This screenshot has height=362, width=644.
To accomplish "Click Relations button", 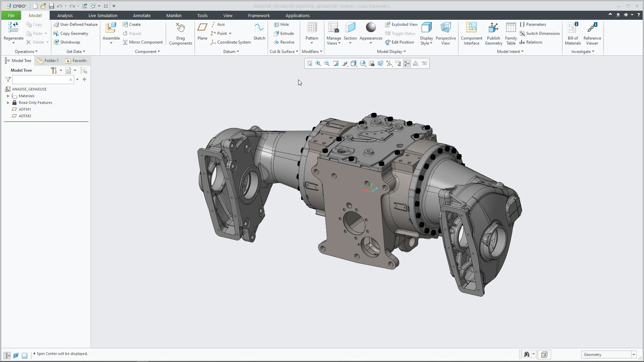I will point(531,42).
